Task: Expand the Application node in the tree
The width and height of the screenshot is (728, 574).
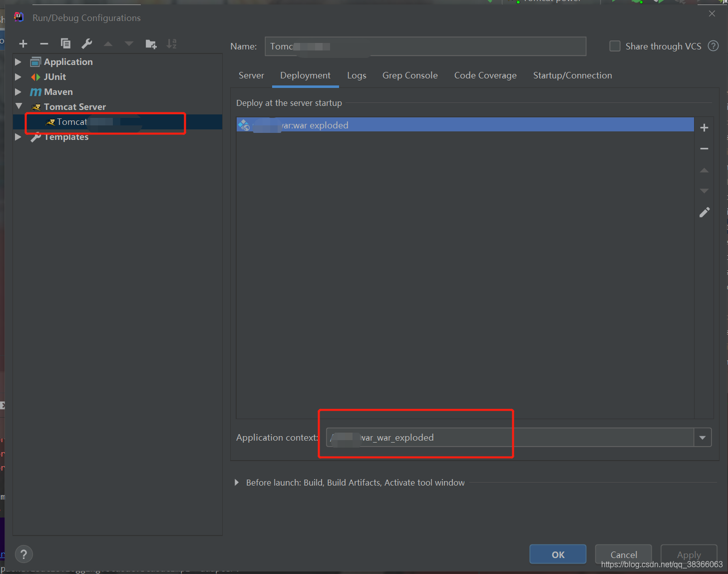Action: pyautogui.click(x=18, y=62)
